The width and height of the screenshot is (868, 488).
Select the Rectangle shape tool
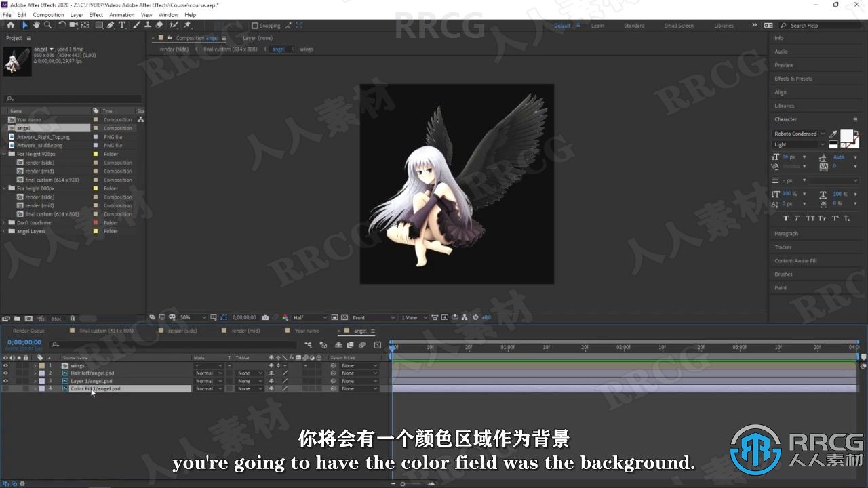click(x=99, y=25)
